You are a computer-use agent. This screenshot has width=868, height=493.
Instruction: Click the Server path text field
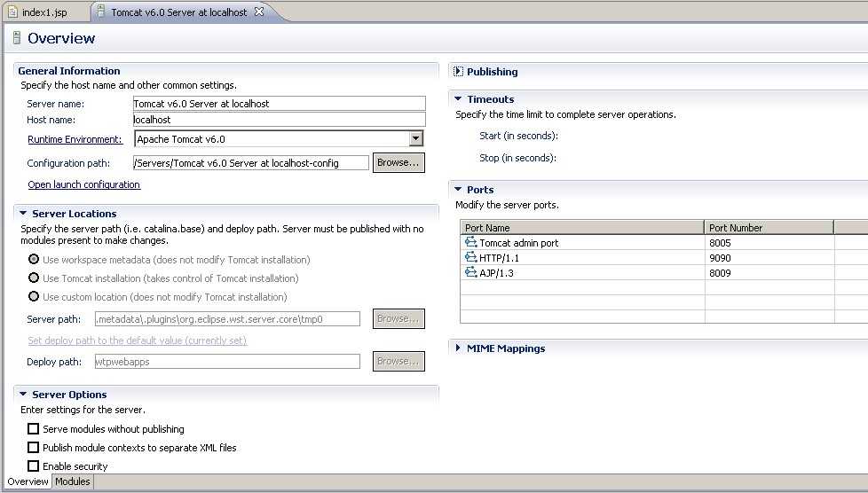pos(227,318)
